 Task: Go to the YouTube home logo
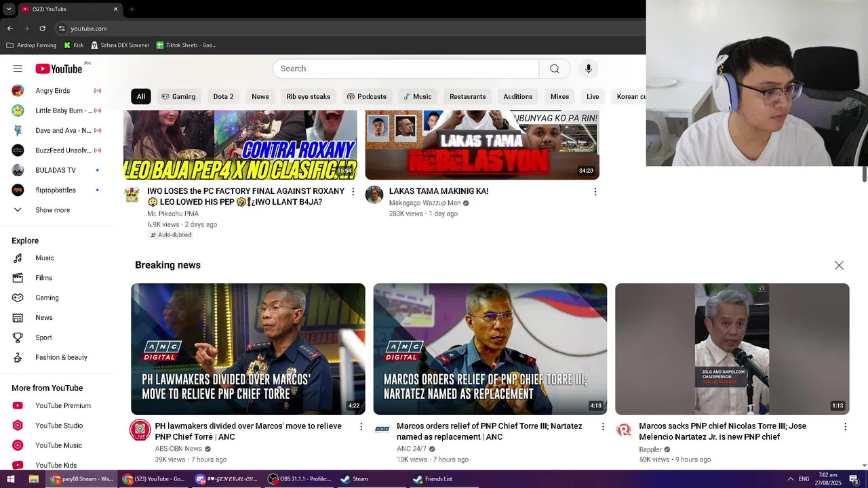[59, 68]
